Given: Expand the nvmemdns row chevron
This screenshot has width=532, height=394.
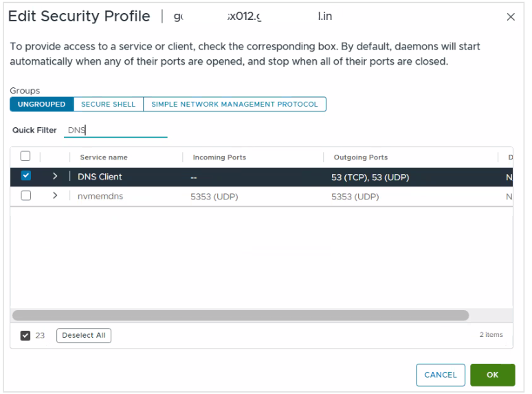Looking at the screenshot, I should [55, 196].
